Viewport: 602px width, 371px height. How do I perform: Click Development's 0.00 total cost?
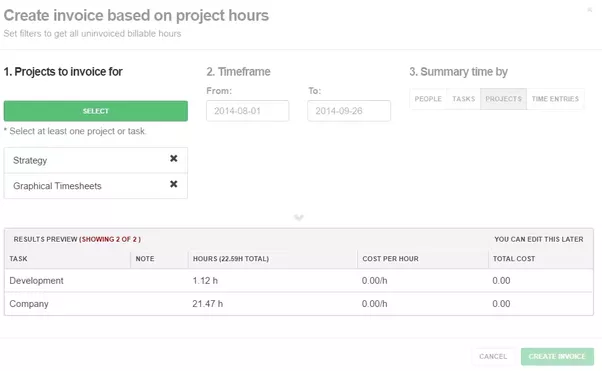pos(501,281)
